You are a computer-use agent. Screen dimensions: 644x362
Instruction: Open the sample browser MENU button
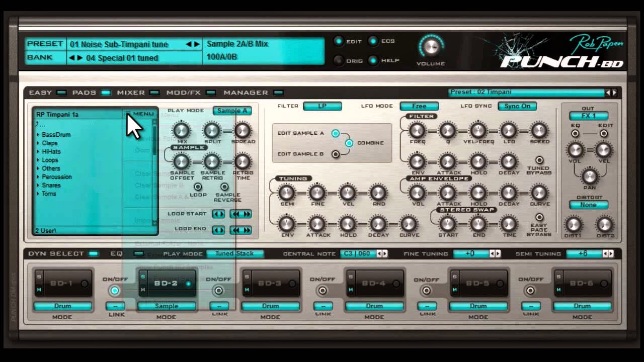[139, 114]
